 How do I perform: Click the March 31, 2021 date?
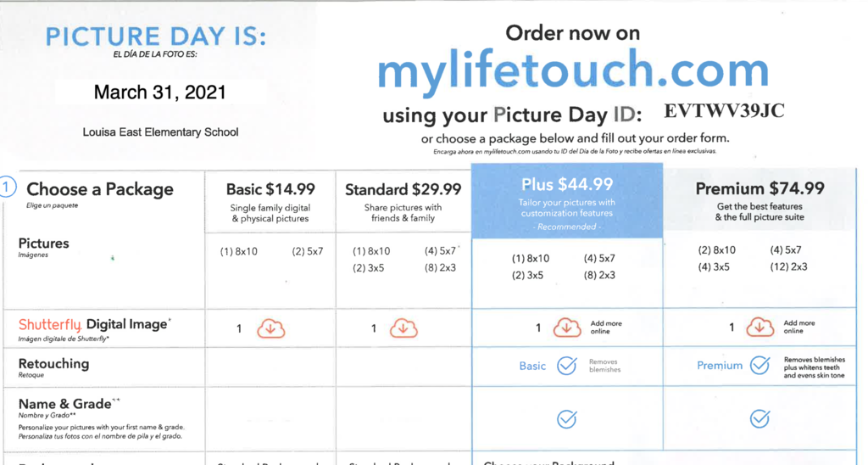click(160, 92)
